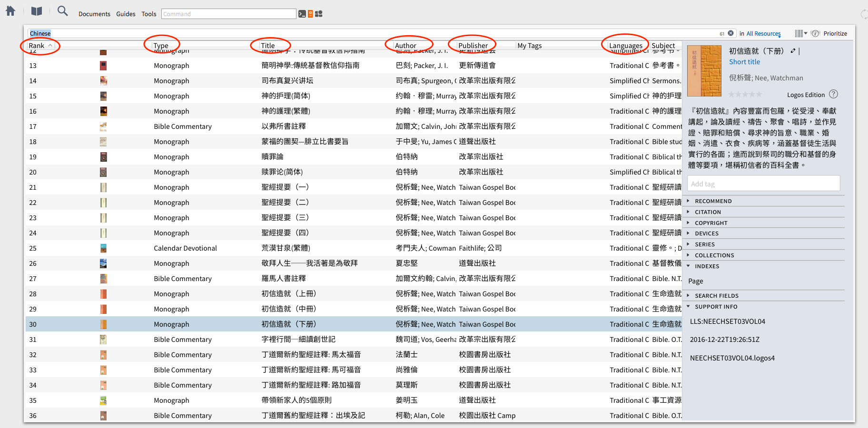The width and height of the screenshot is (868, 428).
Task: Click the pencil icon to edit the title
Action: 793,51
